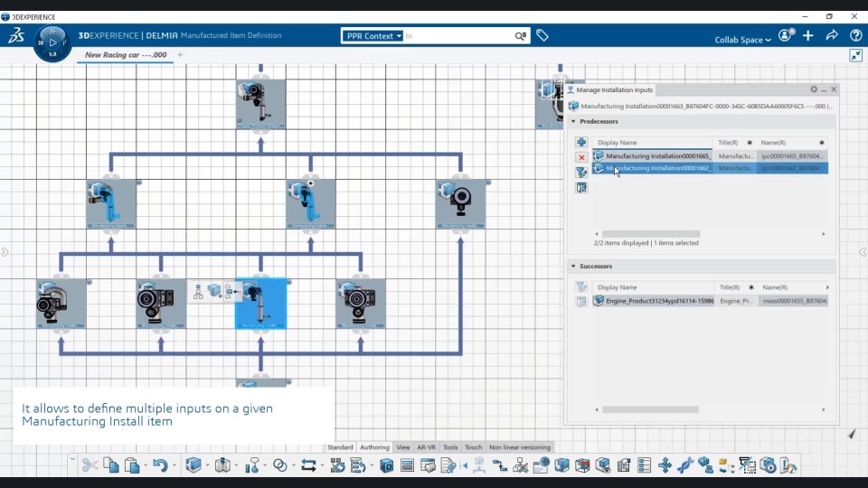
Task: Select the top engine assembly tile
Action: pyautogui.click(x=260, y=104)
